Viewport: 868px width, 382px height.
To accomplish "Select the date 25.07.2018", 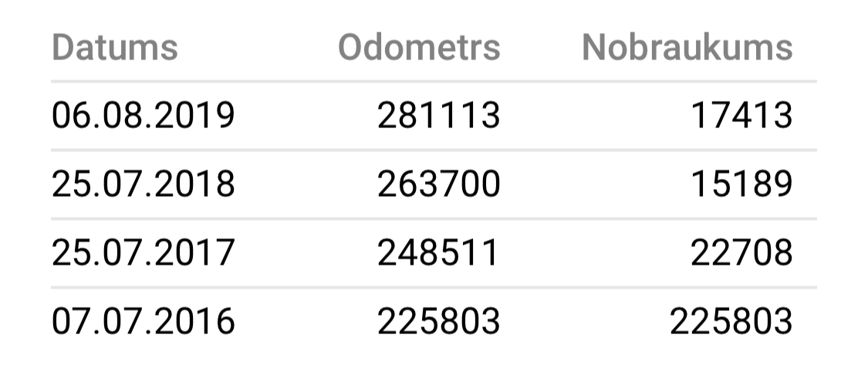I will (x=143, y=184).
